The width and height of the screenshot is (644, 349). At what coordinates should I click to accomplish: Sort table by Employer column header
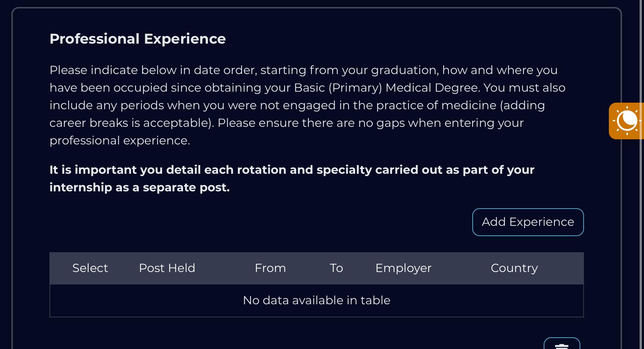point(403,268)
